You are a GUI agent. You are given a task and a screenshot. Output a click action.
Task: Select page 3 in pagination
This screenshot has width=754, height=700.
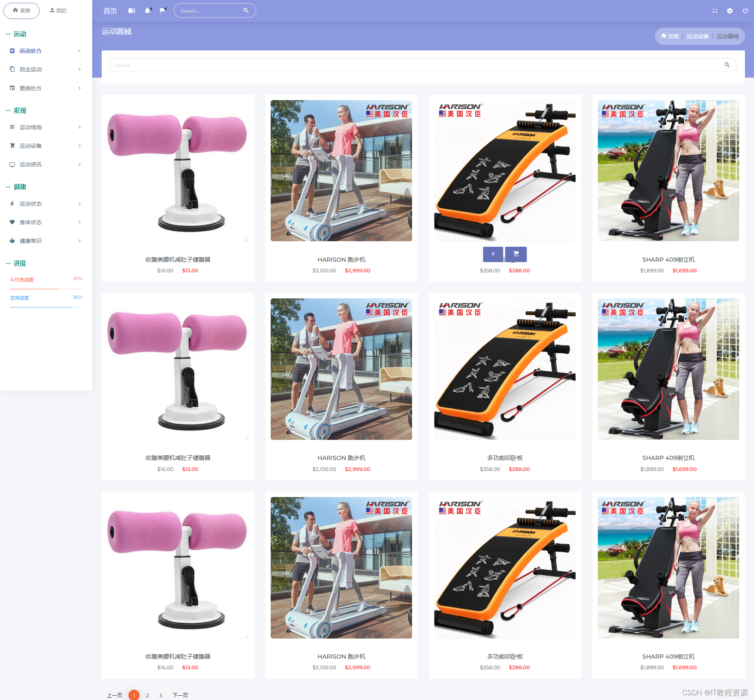click(160, 695)
